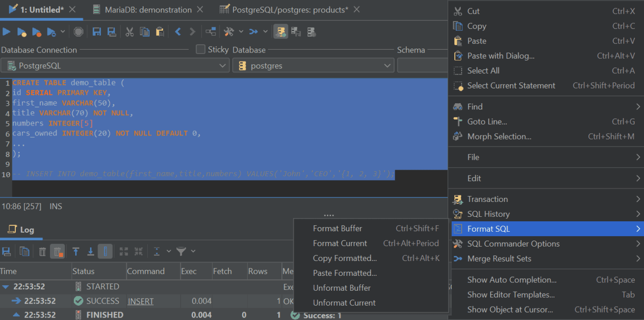Toggle the Sticky Database checkbox
Screen dimensions: 644x320
pyautogui.click(x=200, y=49)
